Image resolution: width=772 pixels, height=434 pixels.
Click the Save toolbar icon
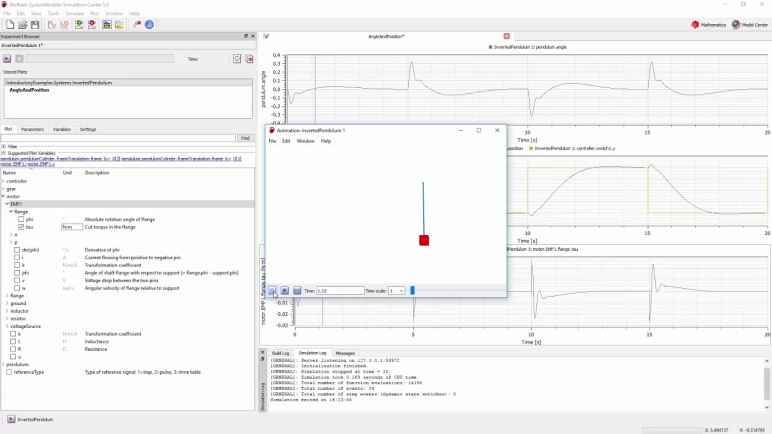[33, 23]
